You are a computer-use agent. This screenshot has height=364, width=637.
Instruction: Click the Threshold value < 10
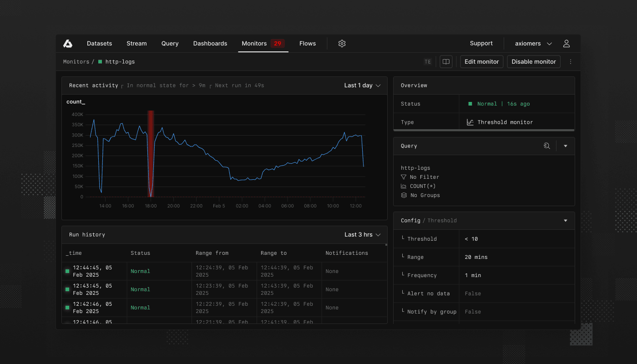click(x=471, y=239)
